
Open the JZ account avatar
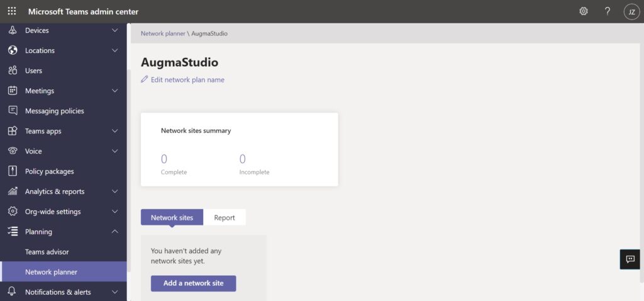click(x=631, y=11)
